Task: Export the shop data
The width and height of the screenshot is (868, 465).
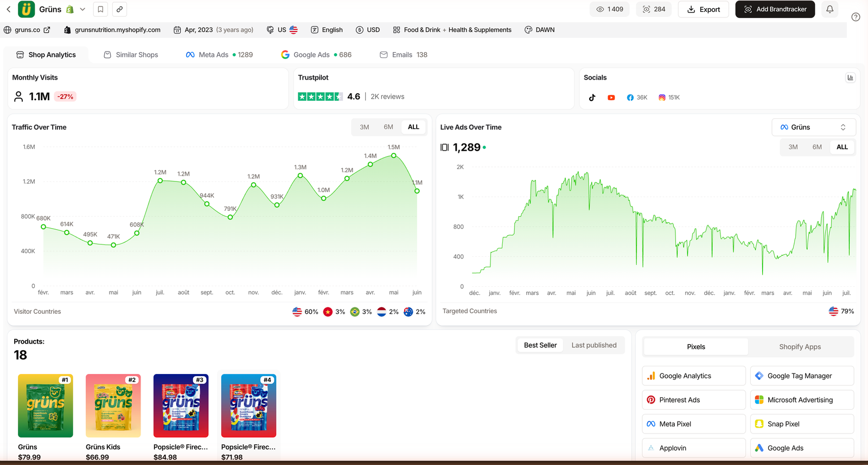Action: click(x=703, y=9)
